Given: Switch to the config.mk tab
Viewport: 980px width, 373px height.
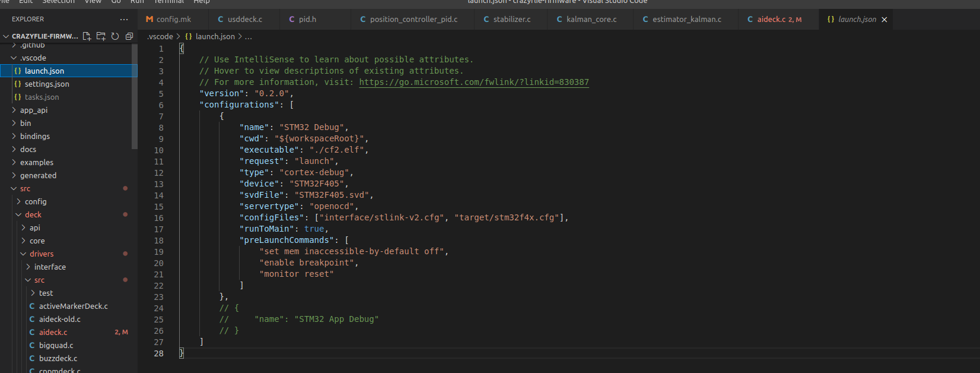Looking at the screenshot, I should [x=173, y=20].
